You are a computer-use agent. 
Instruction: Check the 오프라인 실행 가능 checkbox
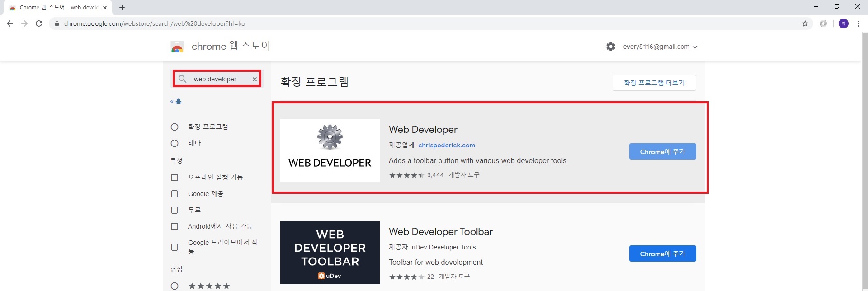pos(175,178)
